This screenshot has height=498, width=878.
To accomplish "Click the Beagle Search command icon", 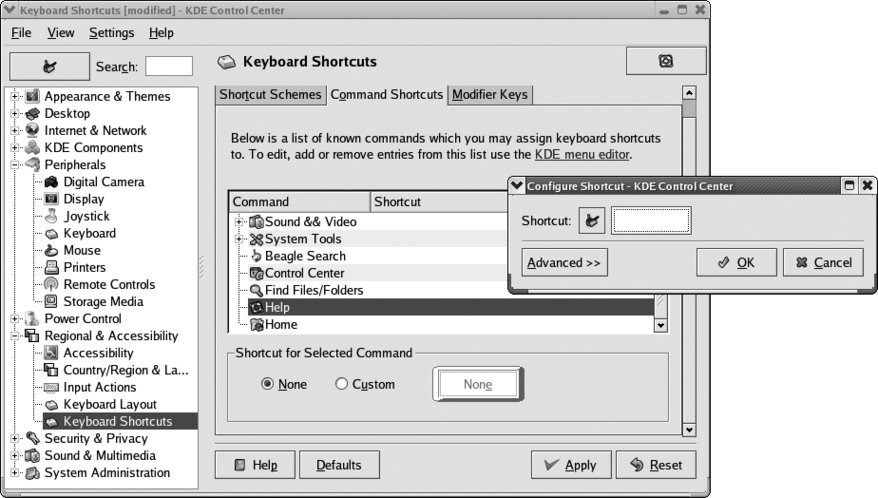I will point(256,256).
